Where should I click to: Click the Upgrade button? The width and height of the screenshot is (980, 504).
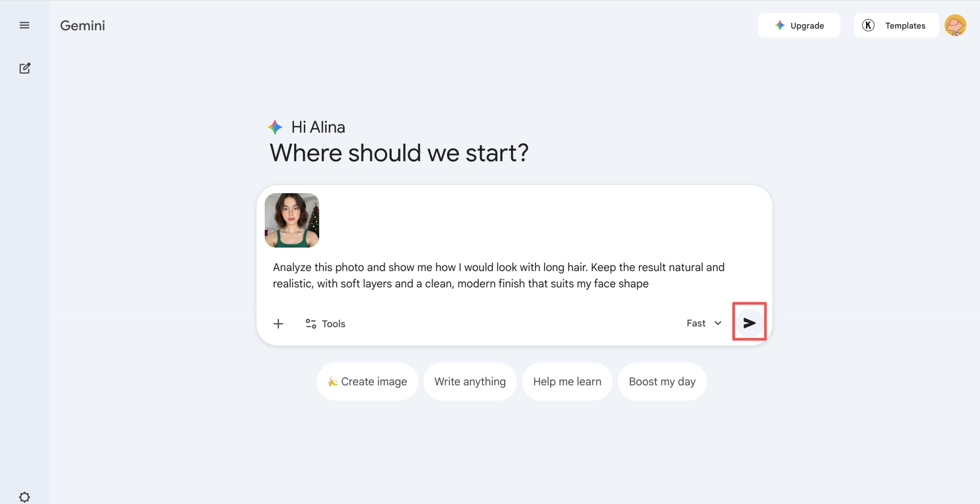pos(799,25)
